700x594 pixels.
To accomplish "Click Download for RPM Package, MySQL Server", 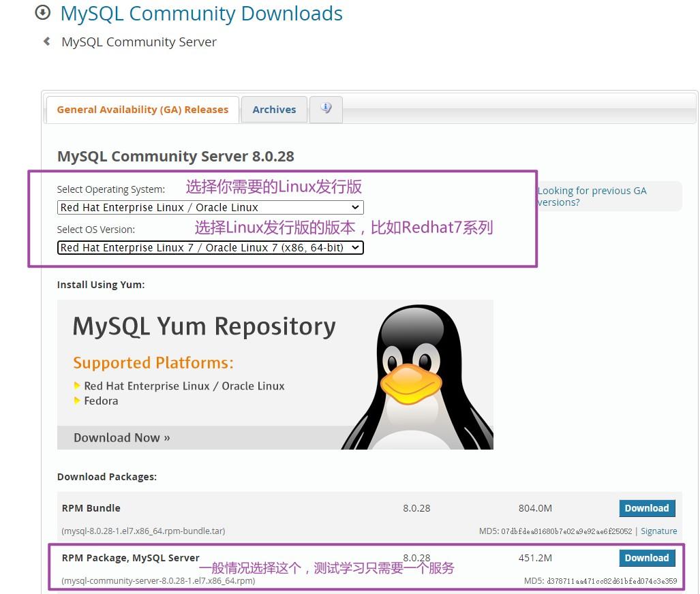I will (646, 558).
